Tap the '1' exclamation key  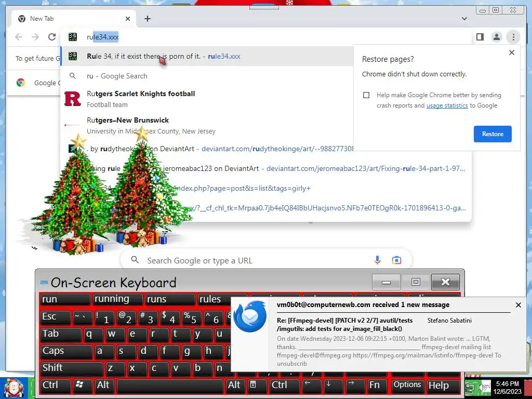[x=104, y=317]
